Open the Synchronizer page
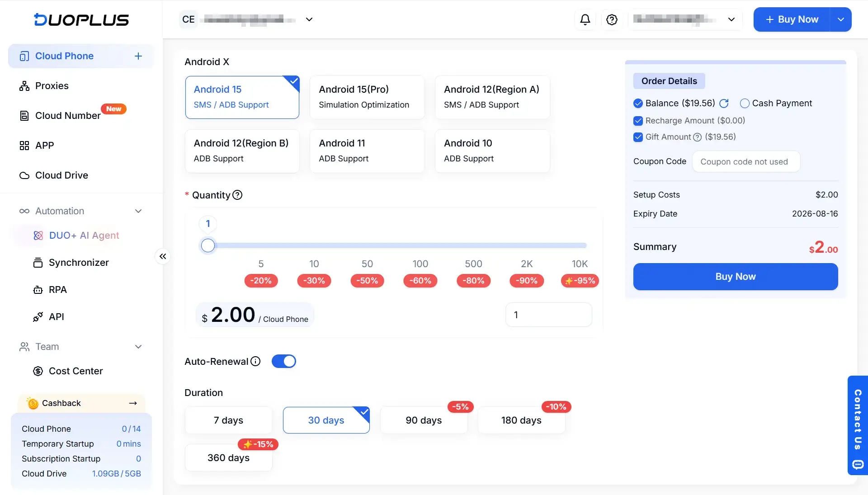Screen dimensions: 868x495 coord(79,263)
